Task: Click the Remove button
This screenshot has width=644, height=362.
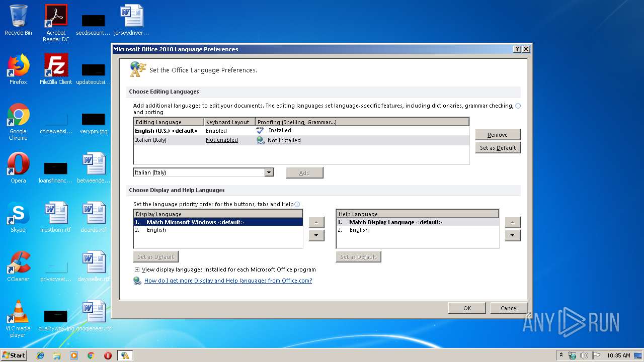Action: [x=498, y=135]
